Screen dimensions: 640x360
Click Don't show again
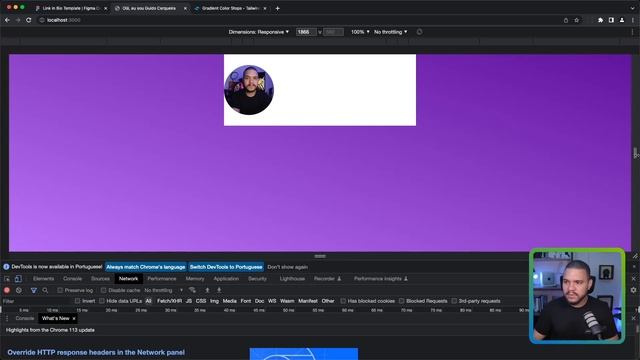coord(288,267)
